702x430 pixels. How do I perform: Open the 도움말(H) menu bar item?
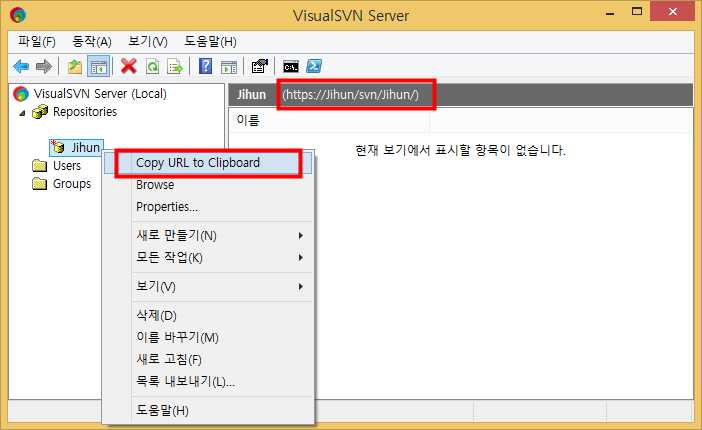click(x=210, y=42)
